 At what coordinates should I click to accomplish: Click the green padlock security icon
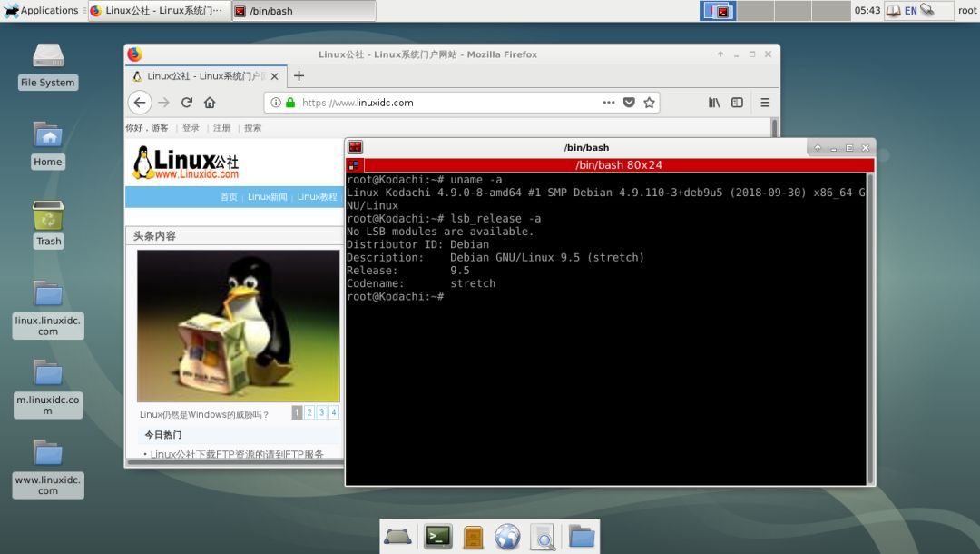pyautogui.click(x=290, y=103)
